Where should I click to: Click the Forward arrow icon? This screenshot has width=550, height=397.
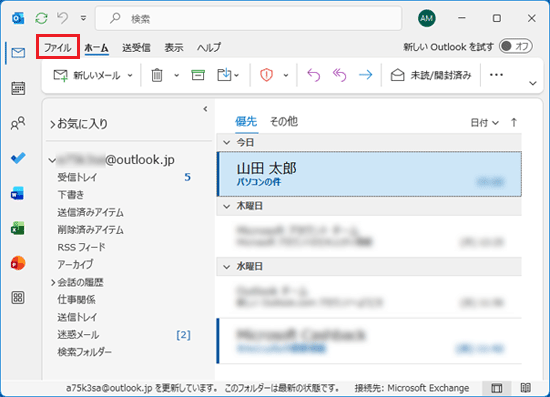point(365,75)
